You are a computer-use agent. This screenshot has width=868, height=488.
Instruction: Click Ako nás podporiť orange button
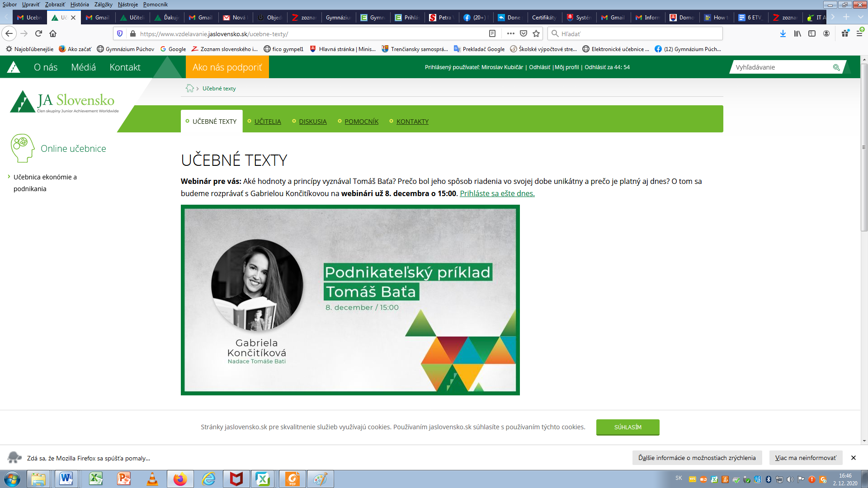tap(227, 67)
